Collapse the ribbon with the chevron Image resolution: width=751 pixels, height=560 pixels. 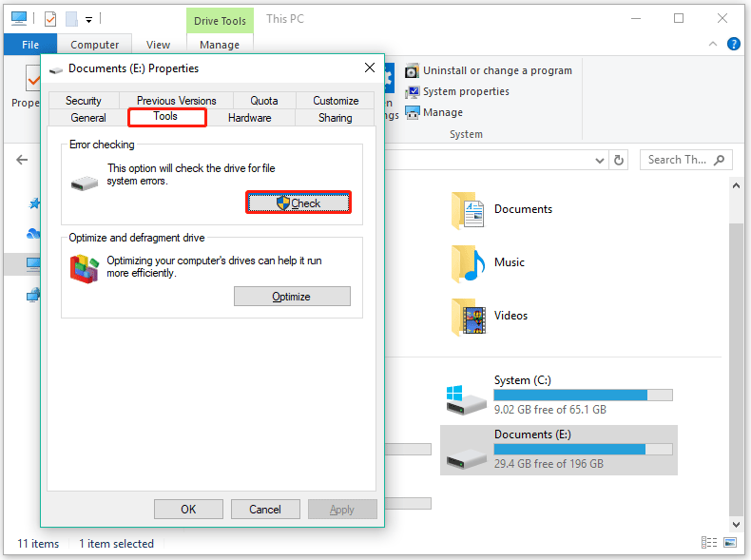pyautogui.click(x=713, y=44)
